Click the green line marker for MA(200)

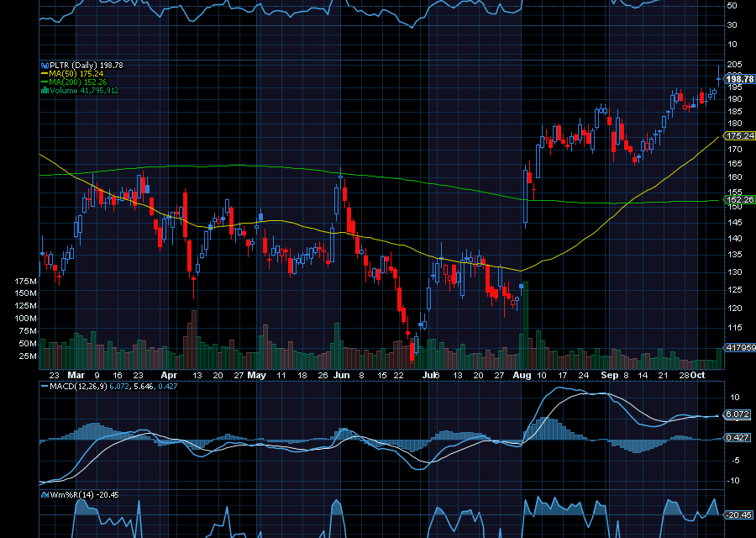coord(45,82)
